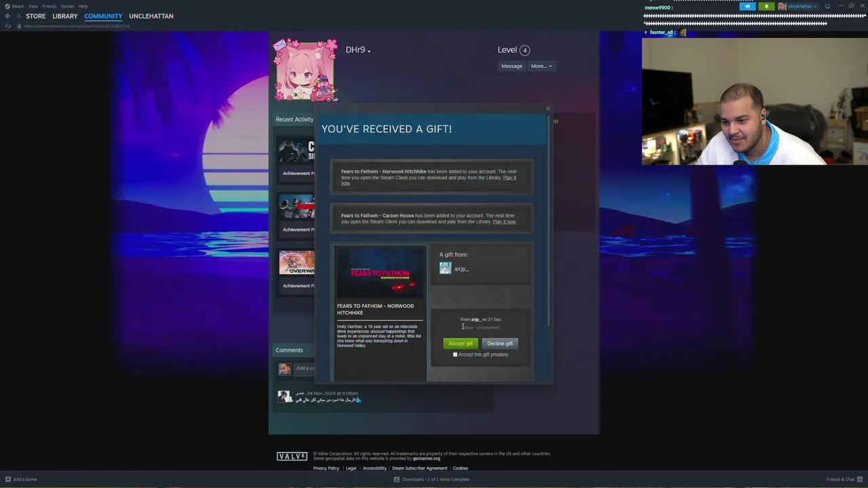Screen dimensions: 868x488
Task: Open the UNCLEHATTAN profile tab
Action: [151, 16]
